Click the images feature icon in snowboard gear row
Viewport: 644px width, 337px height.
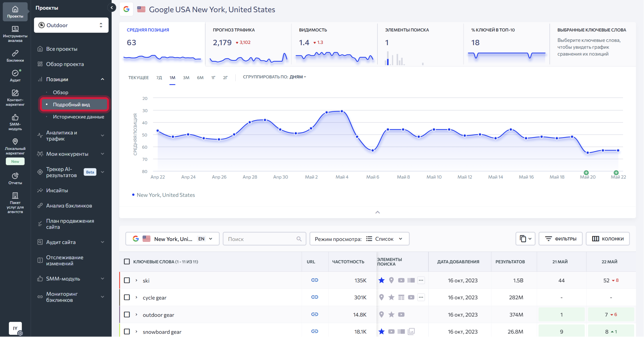tap(411, 332)
